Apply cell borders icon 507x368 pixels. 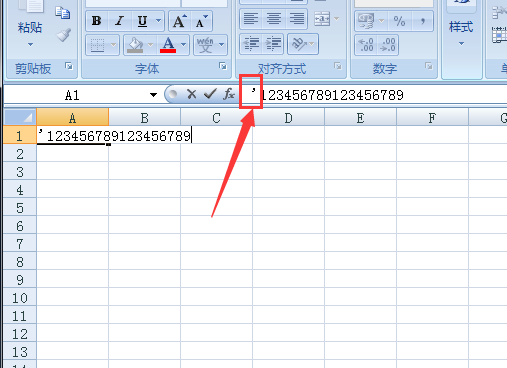tap(97, 45)
